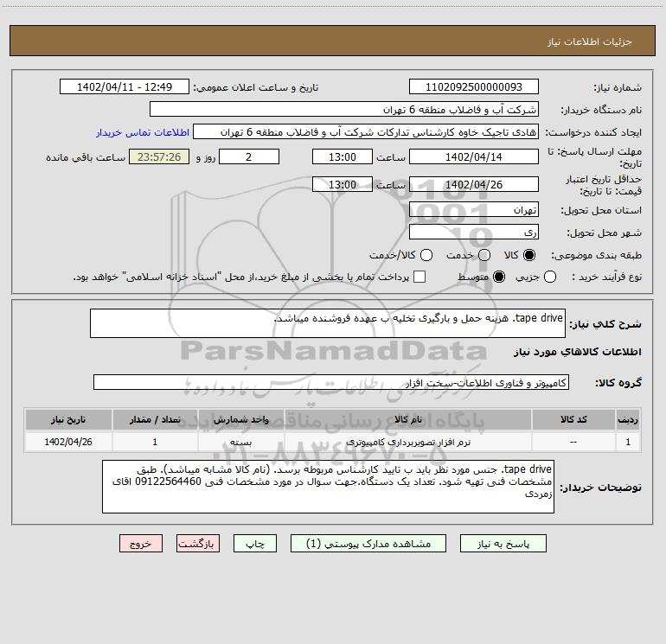Click the countdown timer 23:57:26

click(159, 157)
